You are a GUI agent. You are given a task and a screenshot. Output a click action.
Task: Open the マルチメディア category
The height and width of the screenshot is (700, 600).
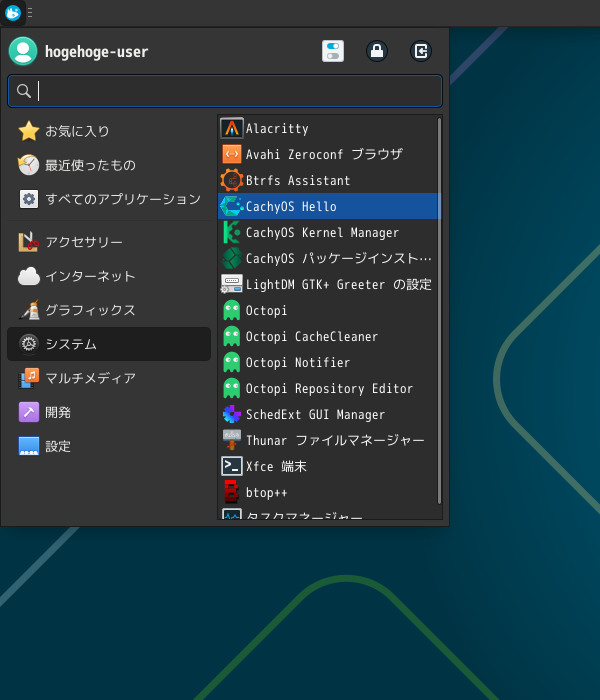tap(90, 378)
